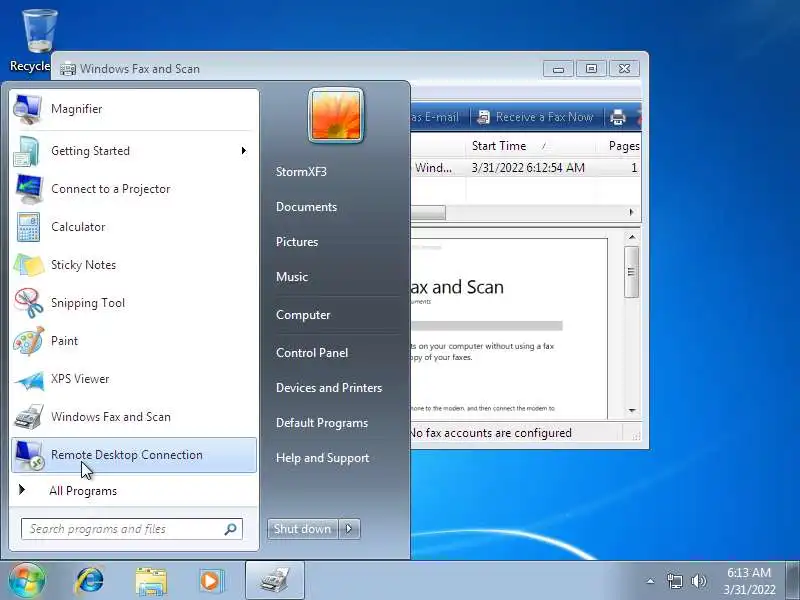The width and height of the screenshot is (800, 600).
Task: Open Computer from Start menu
Action: (303, 315)
